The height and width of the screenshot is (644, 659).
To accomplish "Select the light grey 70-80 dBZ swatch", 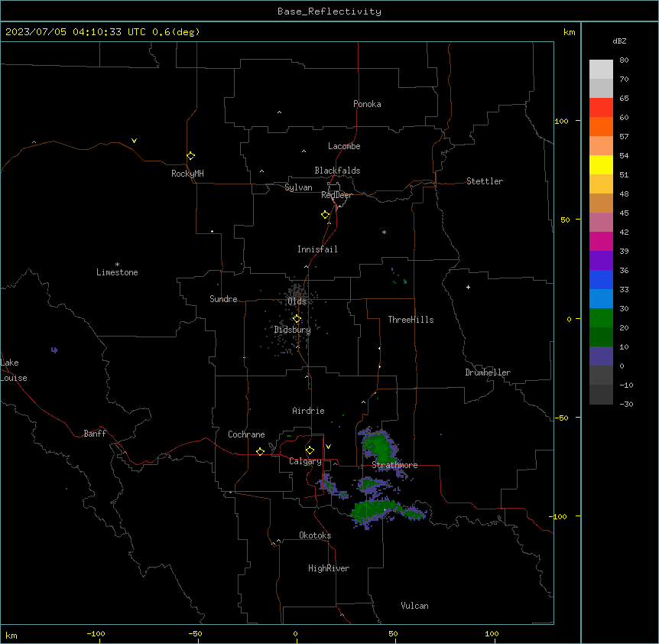I will coord(601,70).
